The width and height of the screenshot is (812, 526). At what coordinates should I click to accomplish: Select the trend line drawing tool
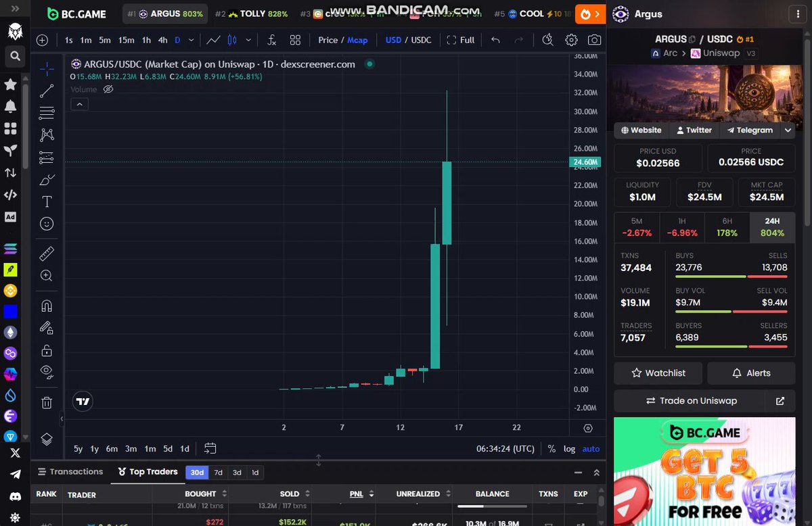[x=47, y=91]
